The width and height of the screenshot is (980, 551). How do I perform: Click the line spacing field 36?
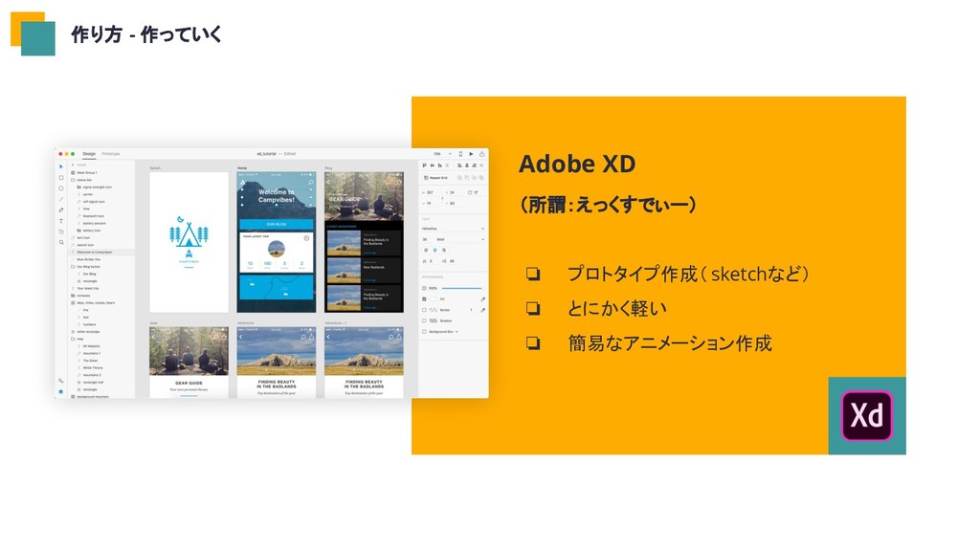point(452,261)
